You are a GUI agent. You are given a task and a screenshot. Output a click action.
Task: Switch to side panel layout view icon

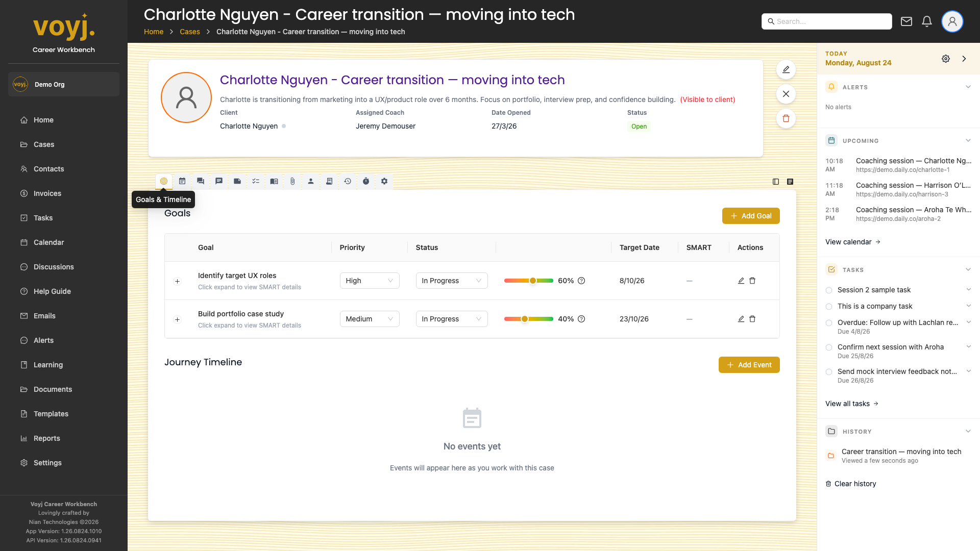click(x=776, y=182)
